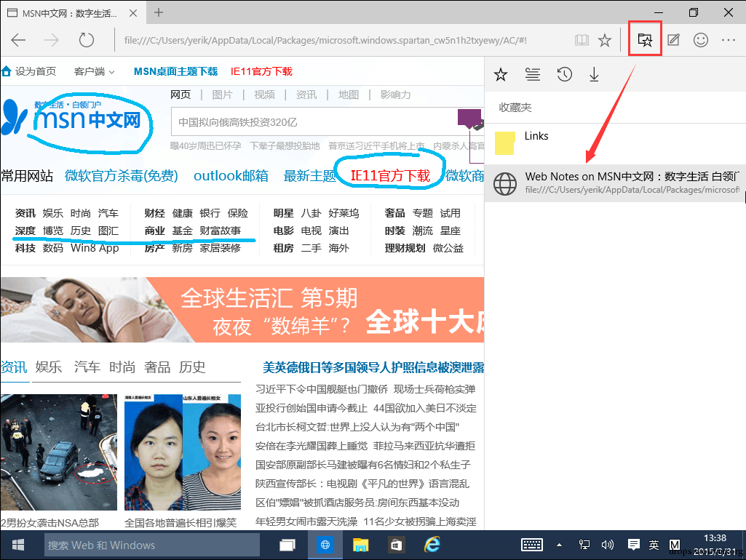The width and height of the screenshot is (746, 560).
Task: Open 微软官方杀毒(免费) link
Action: point(122,176)
